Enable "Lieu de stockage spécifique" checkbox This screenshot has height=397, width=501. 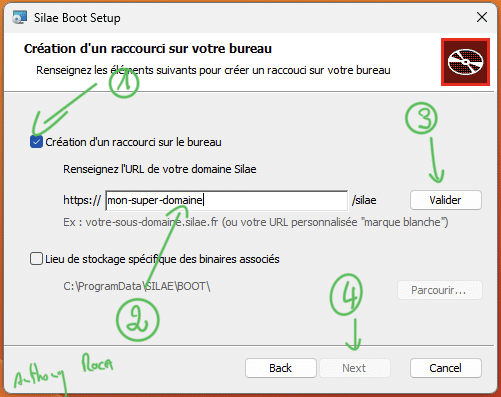[x=36, y=259]
